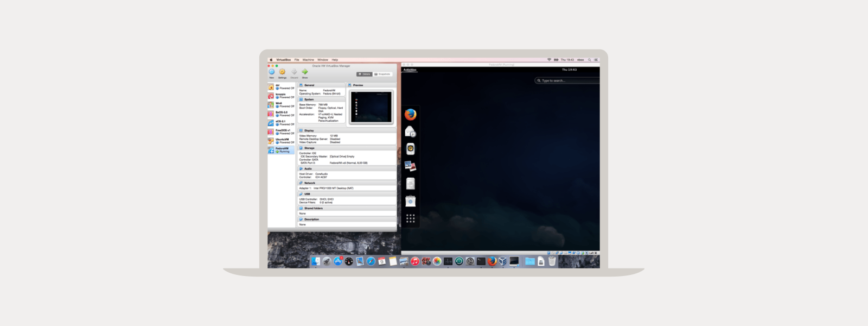
Task: Click the grayed Discard toolbar arrow
Action: tap(294, 72)
